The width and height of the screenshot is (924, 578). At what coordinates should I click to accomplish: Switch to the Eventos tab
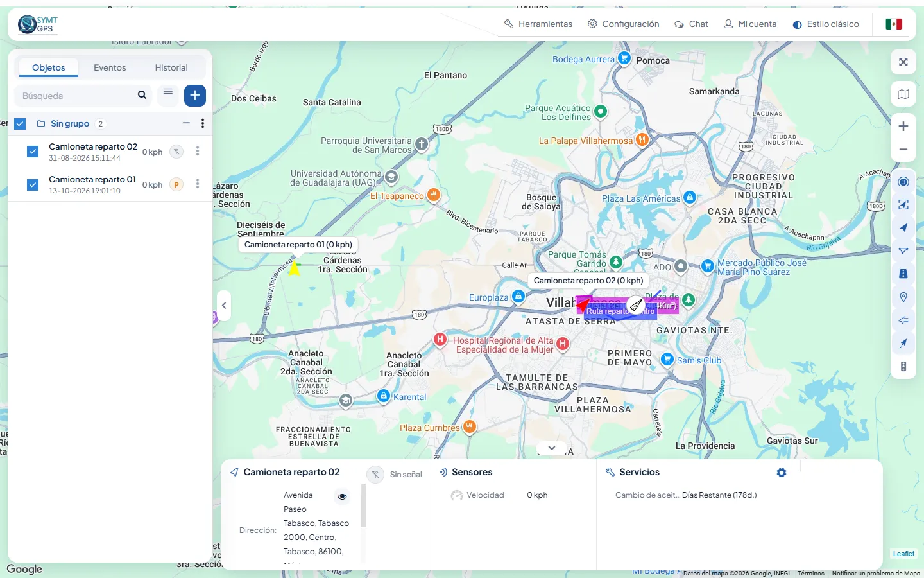110,67
